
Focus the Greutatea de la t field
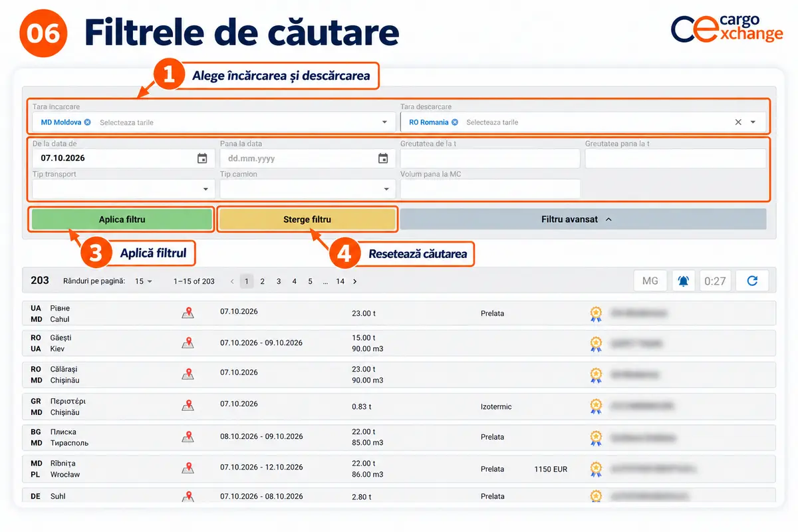click(490, 158)
